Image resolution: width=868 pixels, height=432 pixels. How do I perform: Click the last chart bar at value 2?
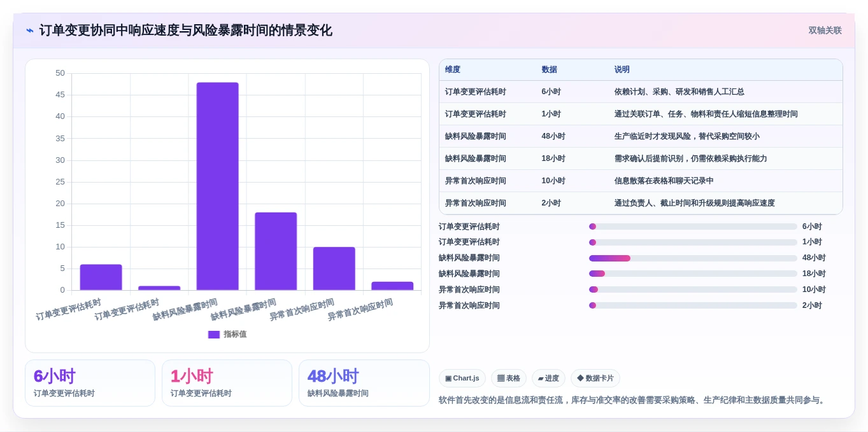click(392, 286)
